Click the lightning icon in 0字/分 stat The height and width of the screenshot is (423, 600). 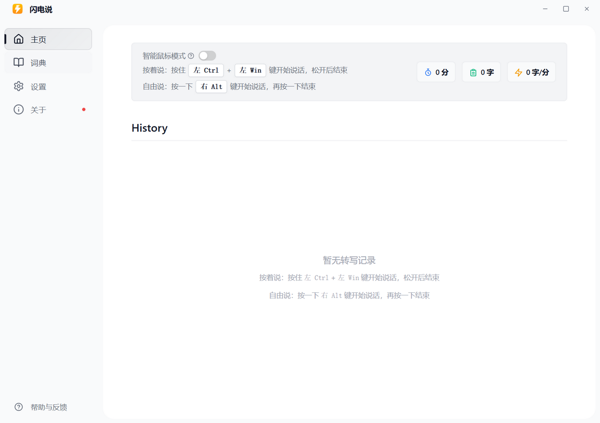click(518, 72)
